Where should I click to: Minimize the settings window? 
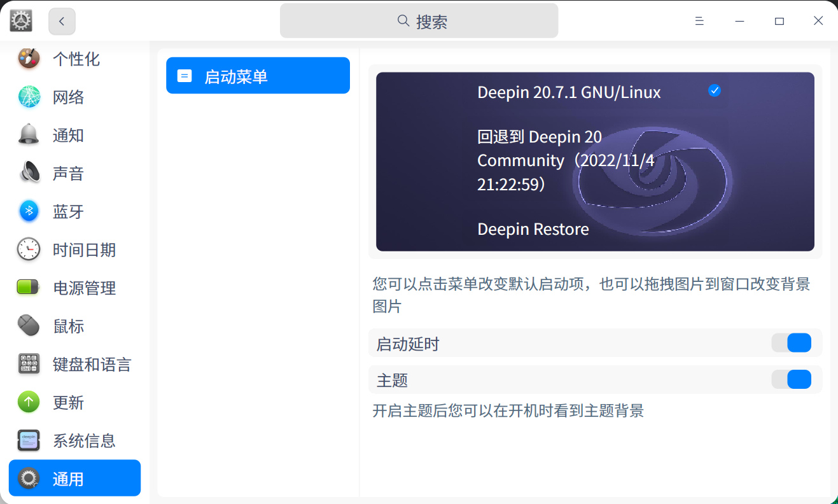(x=739, y=21)
